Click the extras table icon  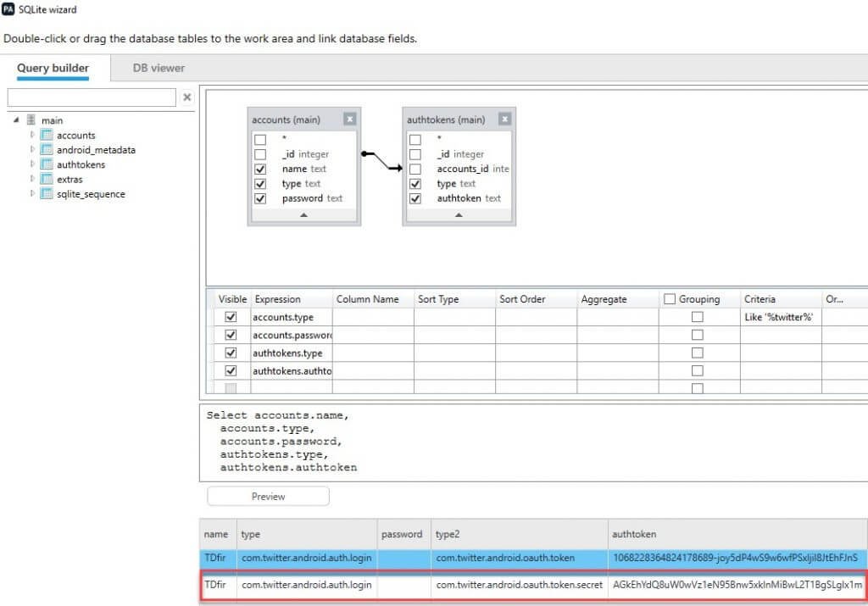pos(47,180)
